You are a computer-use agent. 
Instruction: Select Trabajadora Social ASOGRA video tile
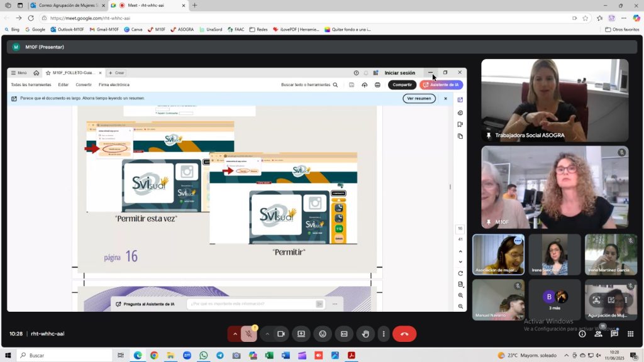point(555,100)
